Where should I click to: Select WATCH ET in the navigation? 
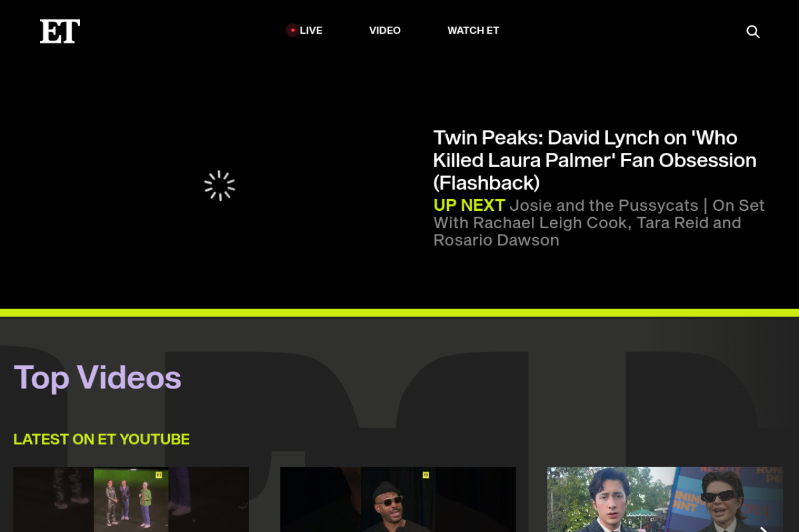(x=473, y=31)
